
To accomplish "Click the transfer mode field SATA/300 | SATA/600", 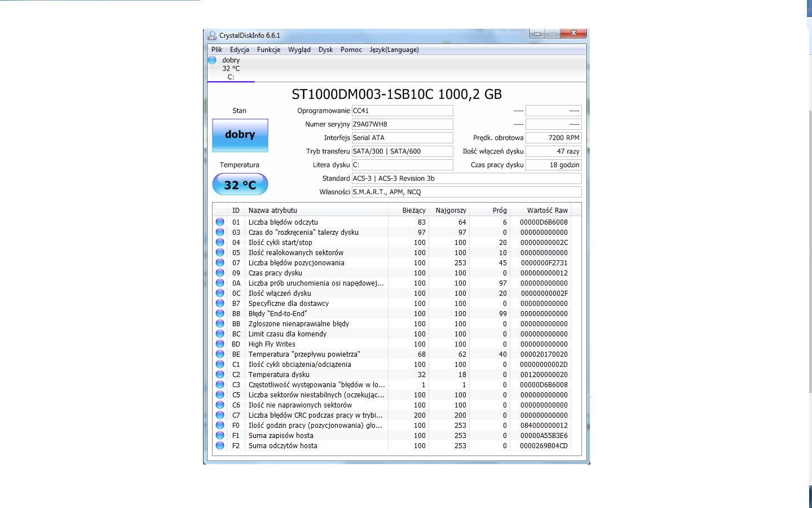I will coord(403,151).
